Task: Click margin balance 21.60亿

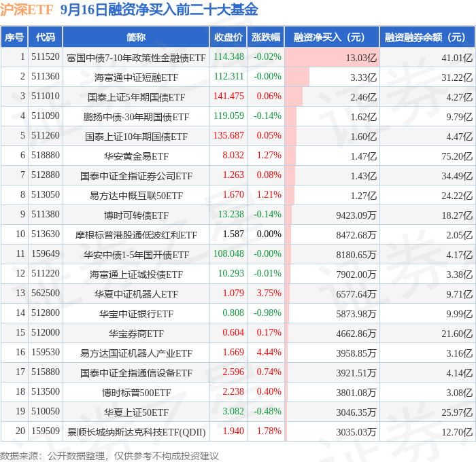Action: [x=457, y=334]
